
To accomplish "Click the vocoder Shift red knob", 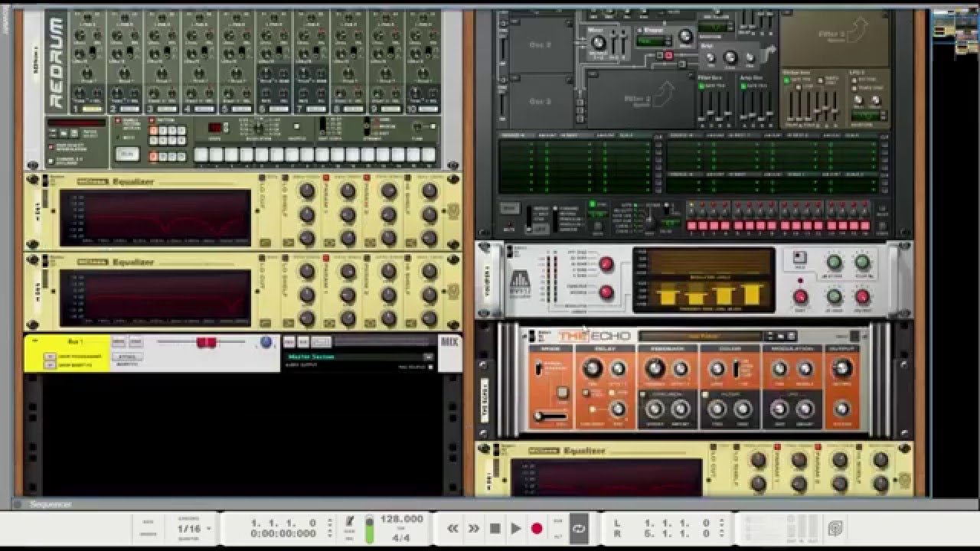I will coord(801,296).
